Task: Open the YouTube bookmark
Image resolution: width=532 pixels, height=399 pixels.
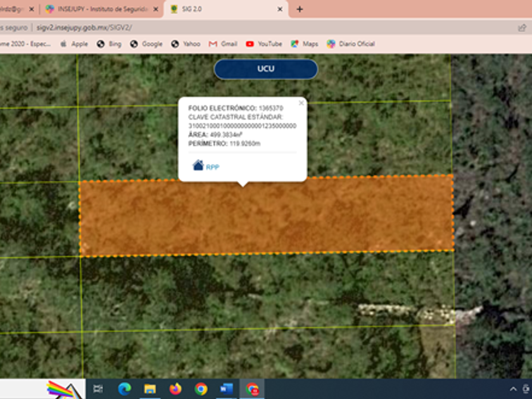Action: coord(263,44)
